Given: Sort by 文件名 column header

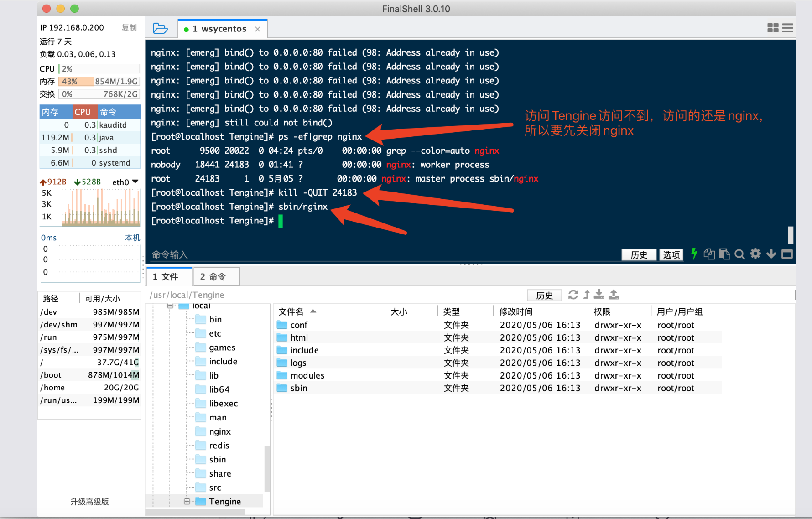Looking at the screenshot, I should (x=291, y=311).
